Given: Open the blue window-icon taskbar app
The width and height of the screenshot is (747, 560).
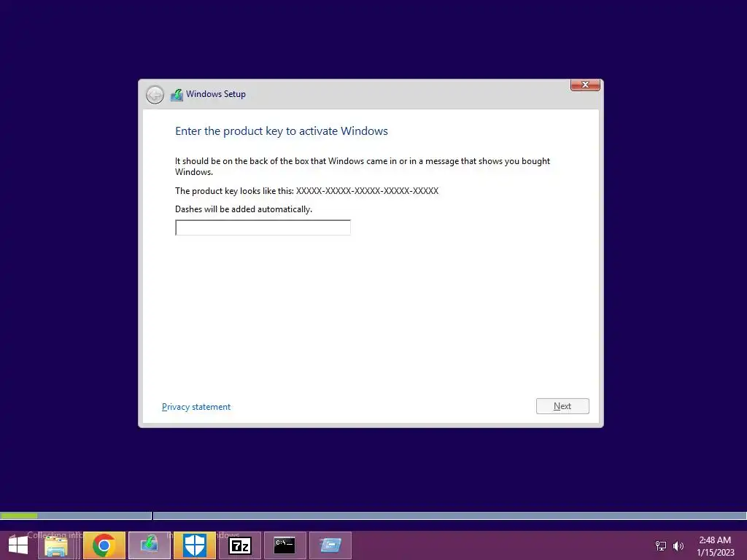Looking at the screenshot, I should click(330, 545).
